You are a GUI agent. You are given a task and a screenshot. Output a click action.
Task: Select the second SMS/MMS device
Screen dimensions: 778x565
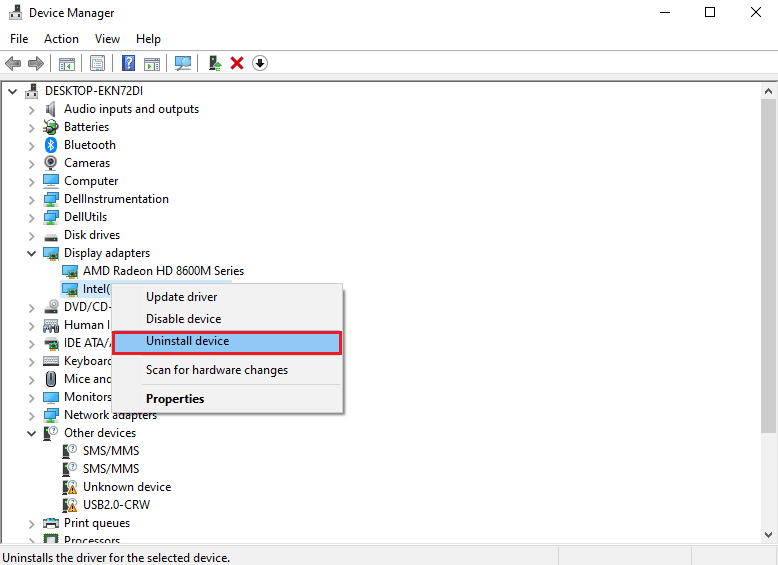tap(111, 469)
